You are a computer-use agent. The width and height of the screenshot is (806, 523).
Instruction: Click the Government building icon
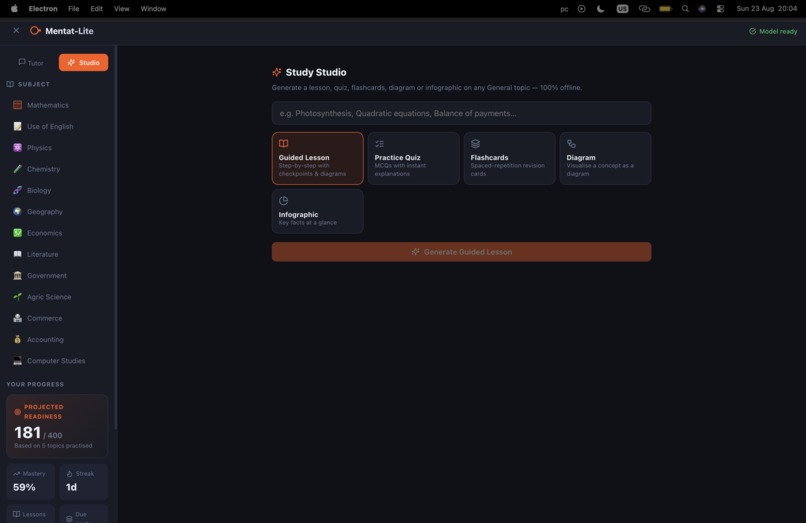pos(17,276)
